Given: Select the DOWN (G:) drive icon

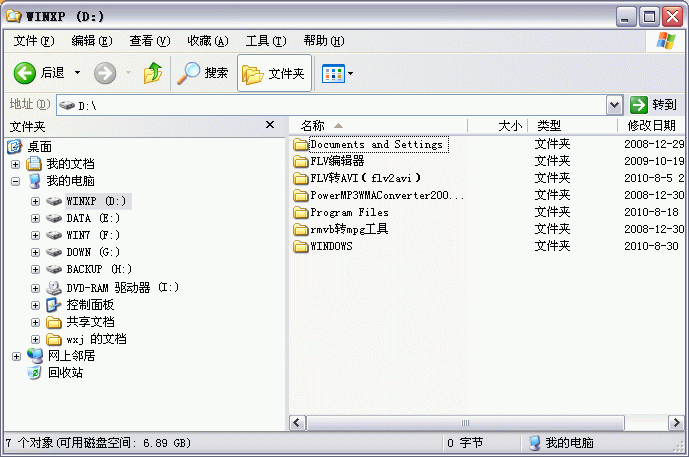Looking at the screenshot, I should (54, 252).
